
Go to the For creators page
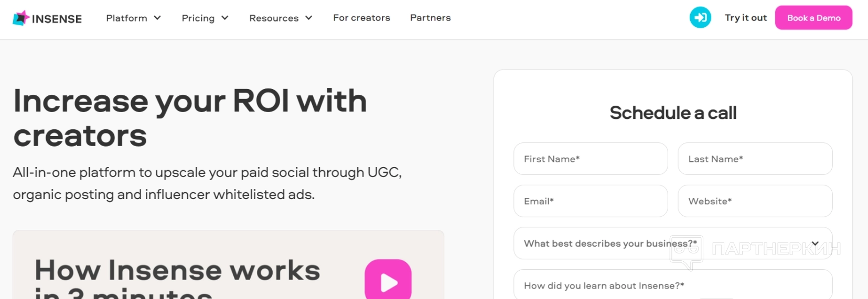tap(361, 18)
